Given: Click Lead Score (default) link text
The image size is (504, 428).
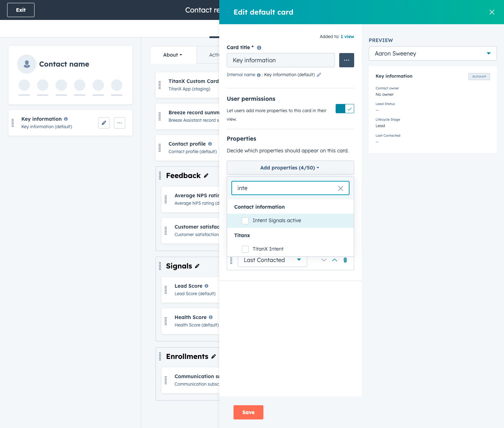Looking at the screenshot, I should tap(195, 294).
